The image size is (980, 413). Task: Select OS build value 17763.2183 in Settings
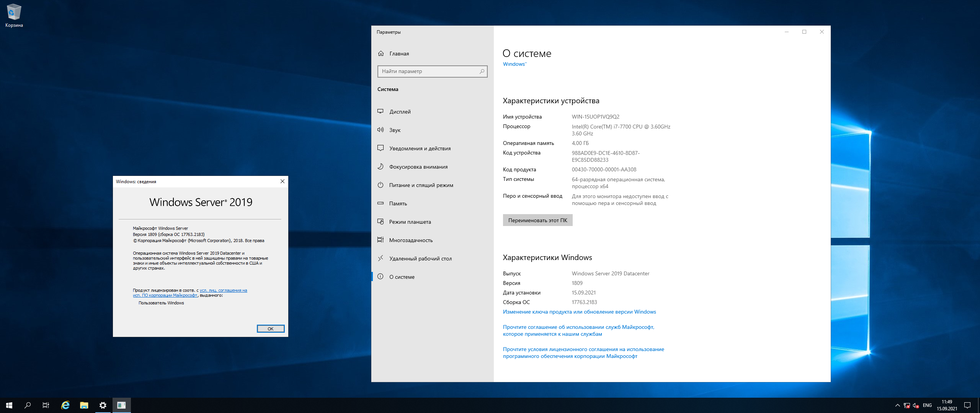tap(584, 302)
